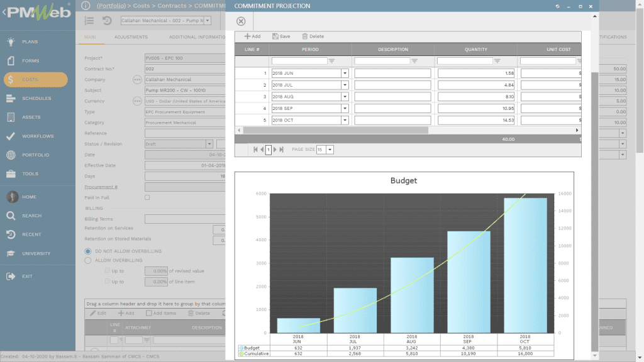
Task: Open the Additional Information tab
Action: point(197,37)
